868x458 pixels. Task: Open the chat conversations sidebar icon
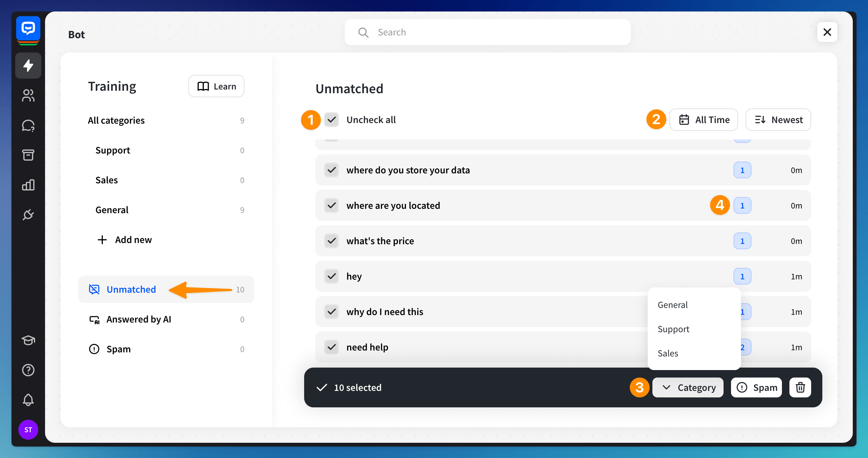coord(28,125)
